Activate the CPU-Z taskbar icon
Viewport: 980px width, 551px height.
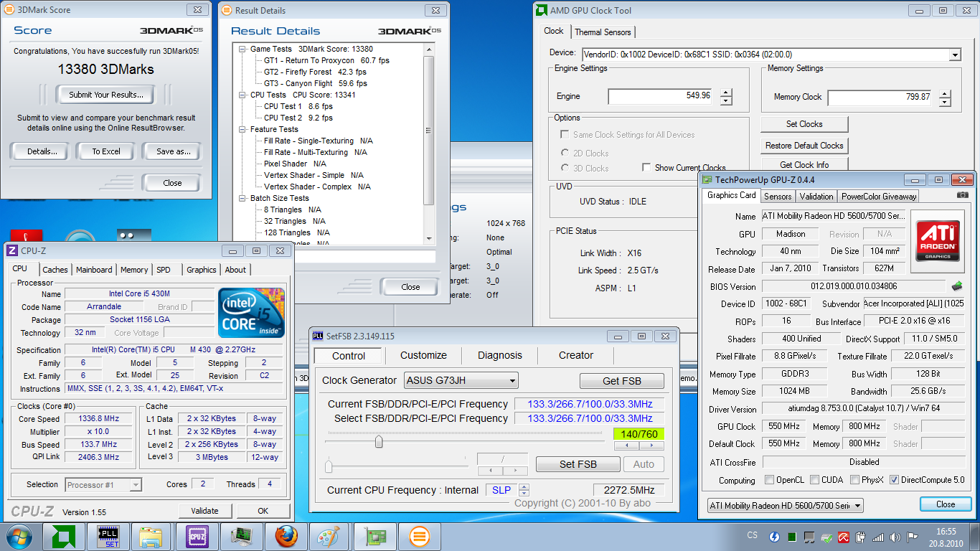click(x=196, y=536)
